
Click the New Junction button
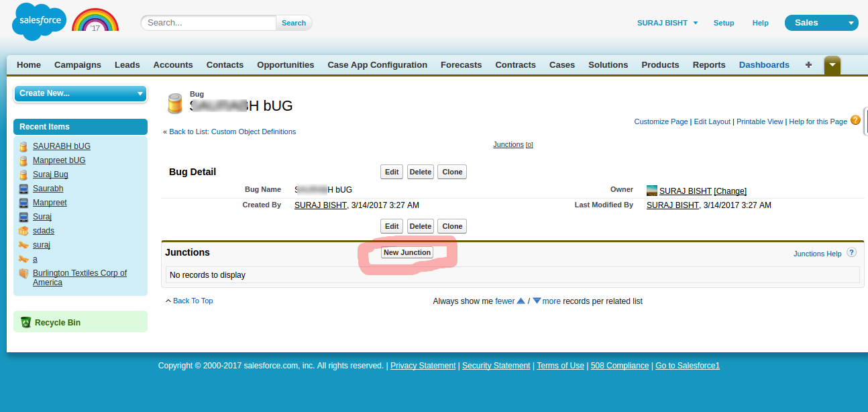click(x=407, y=252)
